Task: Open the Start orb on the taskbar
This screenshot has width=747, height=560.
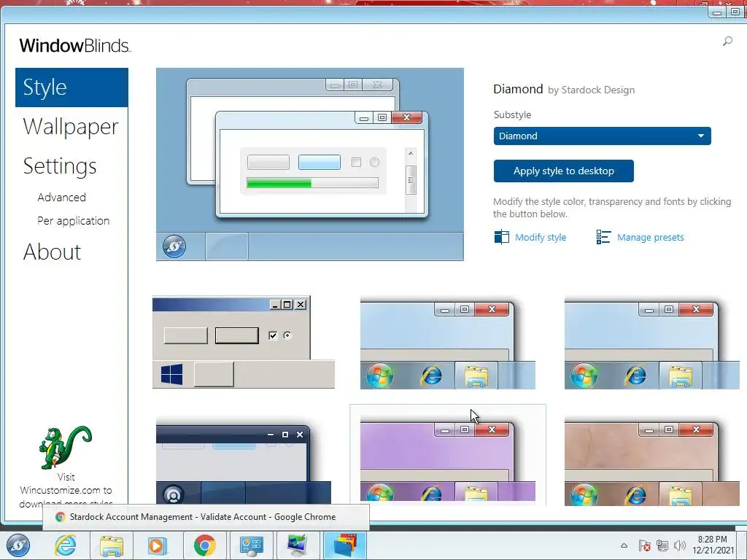Action: 18,545
